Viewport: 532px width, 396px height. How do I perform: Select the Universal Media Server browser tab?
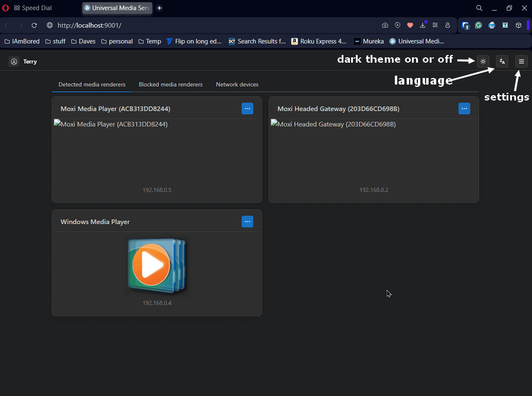117,8
